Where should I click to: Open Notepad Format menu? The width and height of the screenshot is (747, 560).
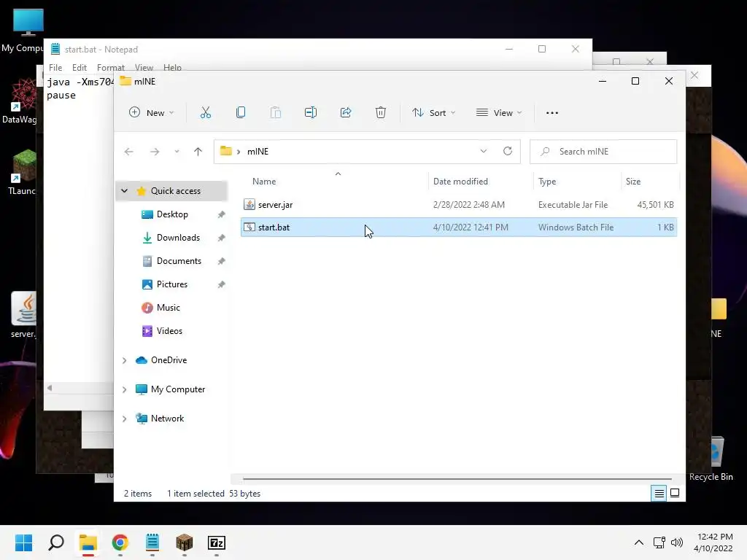[x=111, y=68]
